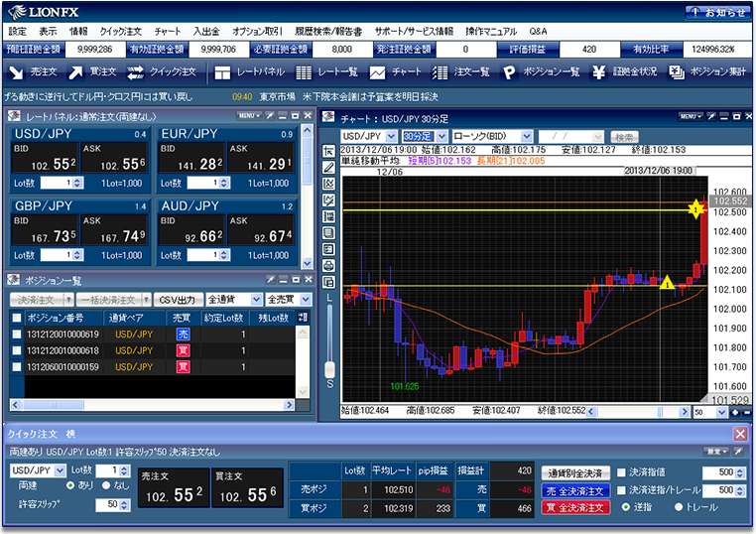756x534 pixels.
Task: Click the print icon in chart sidebar
Action: tap(328, 266)
